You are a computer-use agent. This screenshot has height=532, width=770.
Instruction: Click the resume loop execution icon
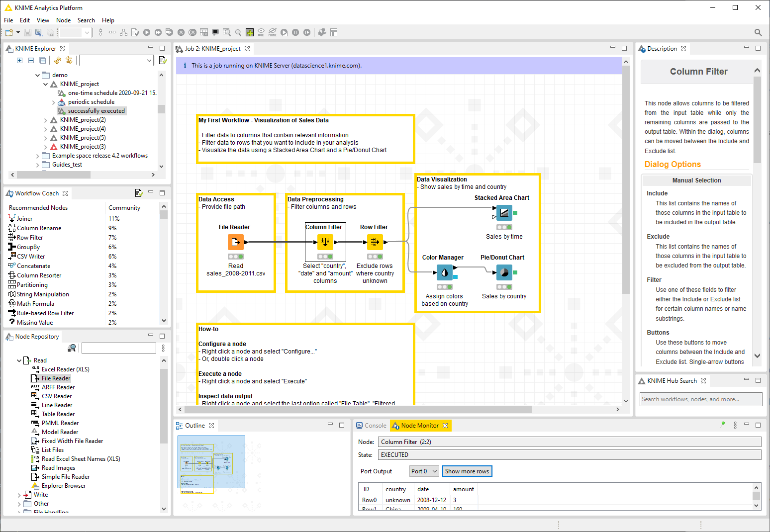(307, 32)
